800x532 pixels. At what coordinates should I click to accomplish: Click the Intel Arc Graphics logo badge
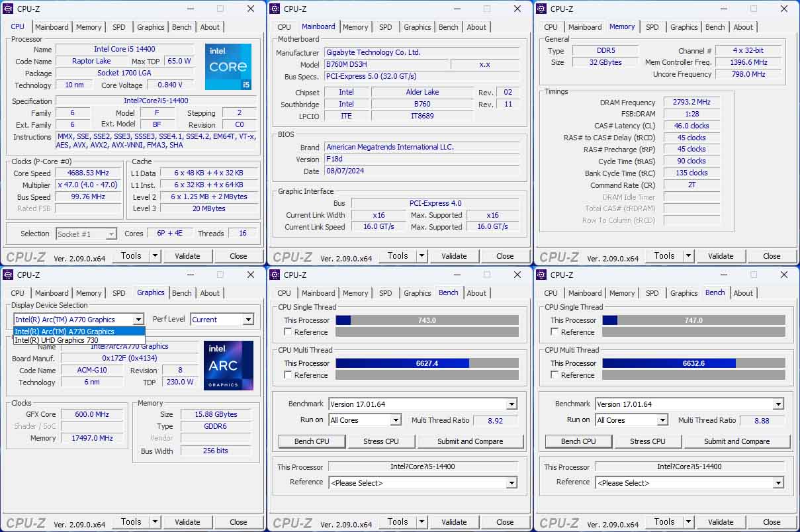pyautogui.click(x=228, y=365)
